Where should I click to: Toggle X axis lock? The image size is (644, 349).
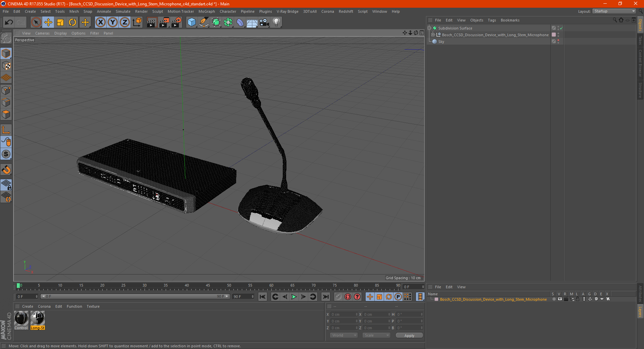(100, 22)
